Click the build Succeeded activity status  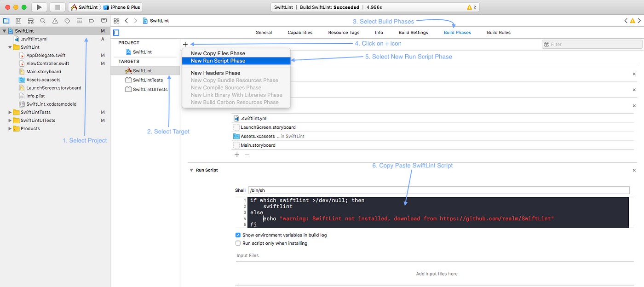tap(331, 7)
